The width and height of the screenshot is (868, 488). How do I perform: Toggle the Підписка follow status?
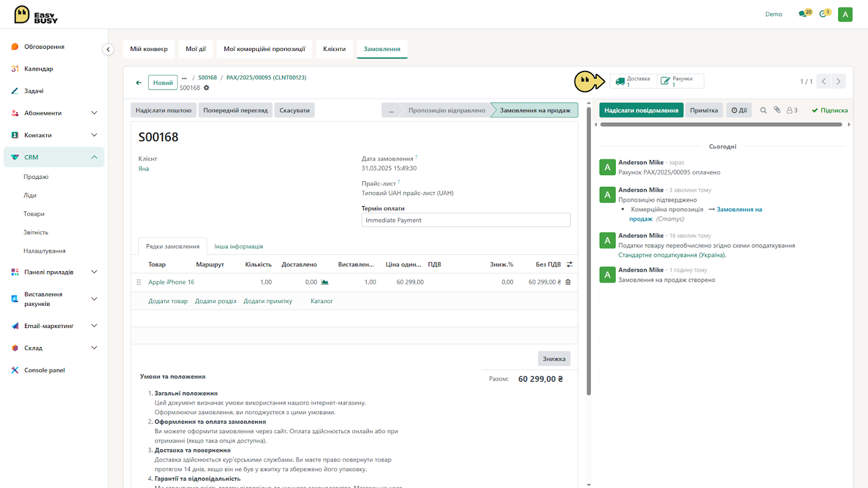click(x=829, y=110)
